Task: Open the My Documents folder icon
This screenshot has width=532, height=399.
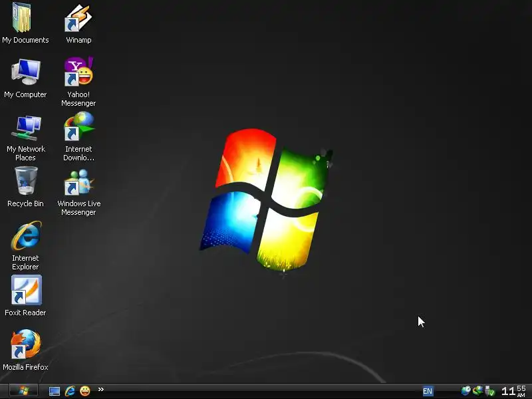Action: pyautogui.click(x=22, y=18)
